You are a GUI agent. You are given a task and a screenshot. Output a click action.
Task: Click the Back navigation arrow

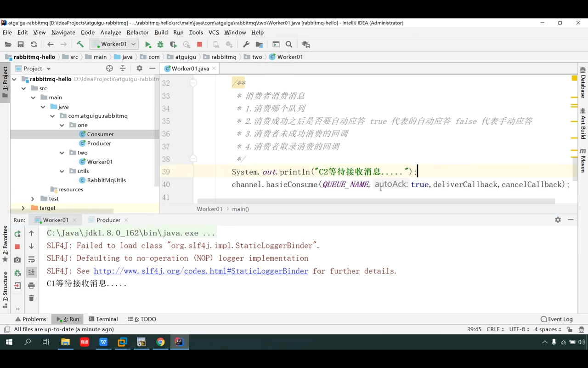click(51, 45)
